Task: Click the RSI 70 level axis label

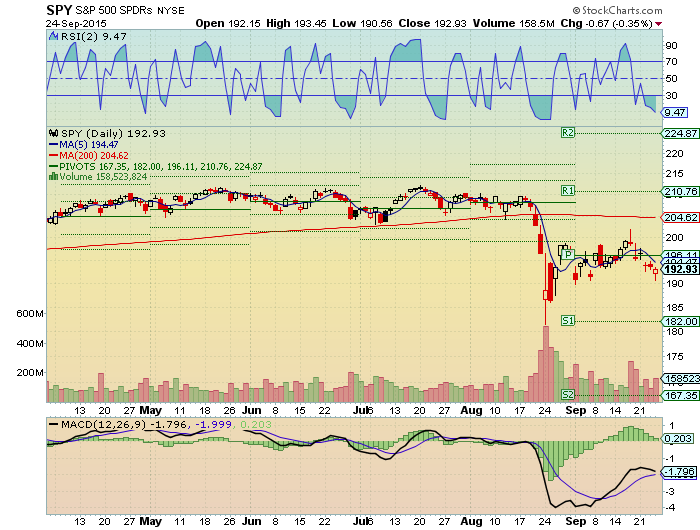Action: point(671,62)
